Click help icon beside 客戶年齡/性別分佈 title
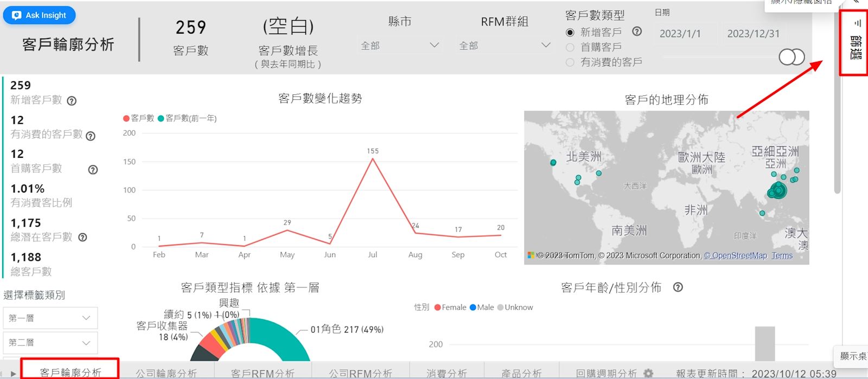868x379 pixels. pyautogui.click(x=678, y=287)
